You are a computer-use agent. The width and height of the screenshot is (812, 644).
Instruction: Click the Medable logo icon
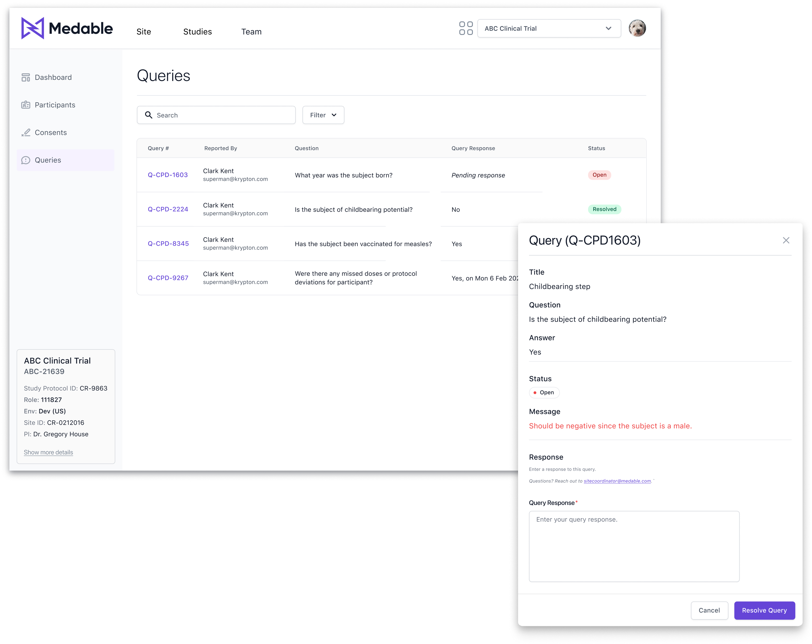(32, 28)
